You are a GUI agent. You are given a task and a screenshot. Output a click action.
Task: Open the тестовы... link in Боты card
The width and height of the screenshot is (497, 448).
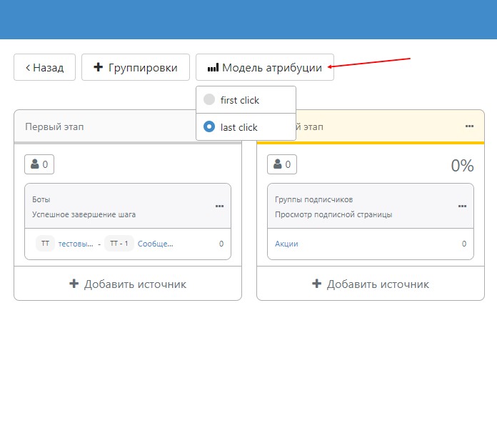pyautogui.click(x=76, y=244)
